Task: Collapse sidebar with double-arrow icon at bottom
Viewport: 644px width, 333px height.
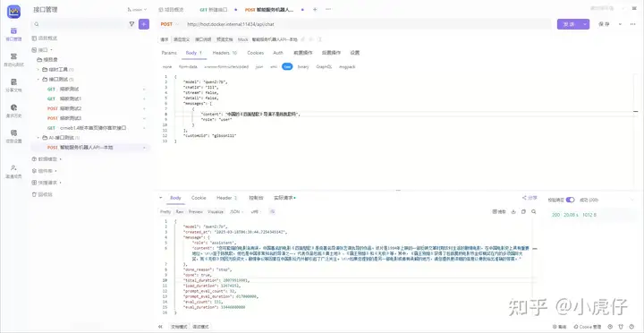Action: coord(160,327)
